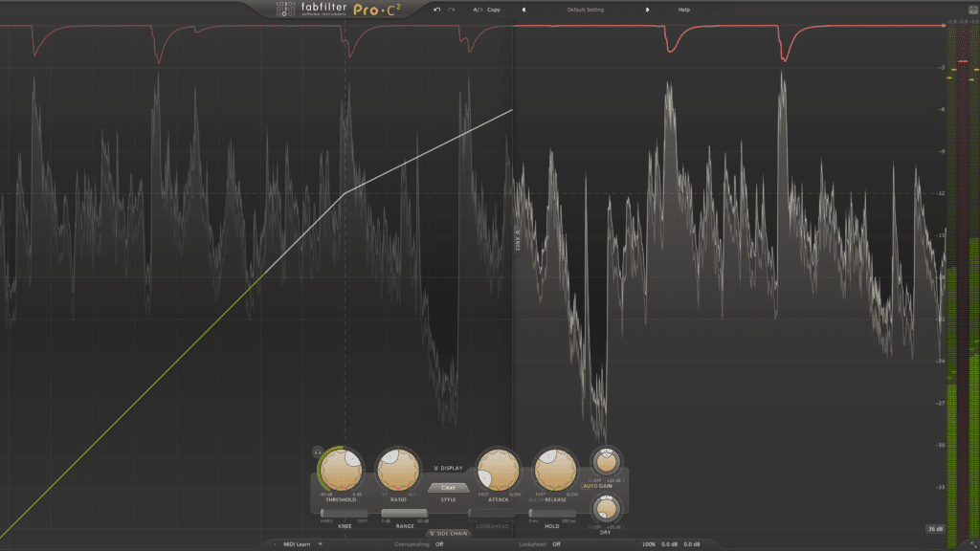Click the Dry level knob

(606, 509)
